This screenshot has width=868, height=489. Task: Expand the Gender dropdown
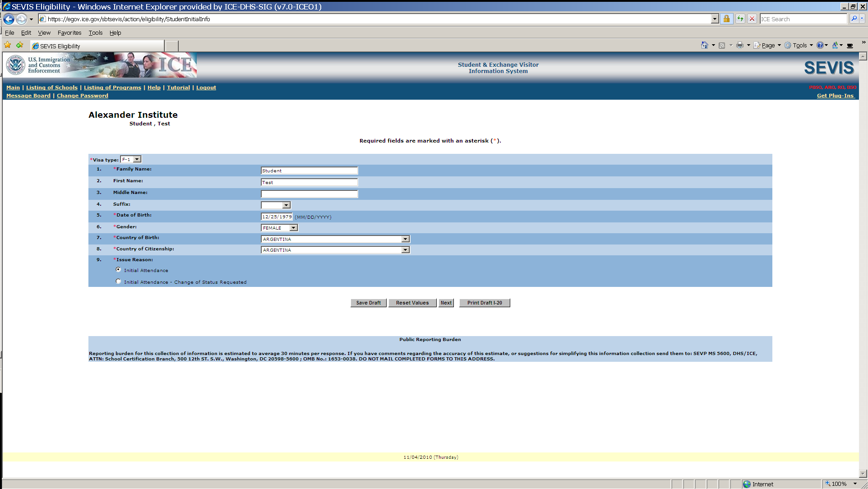293,228
